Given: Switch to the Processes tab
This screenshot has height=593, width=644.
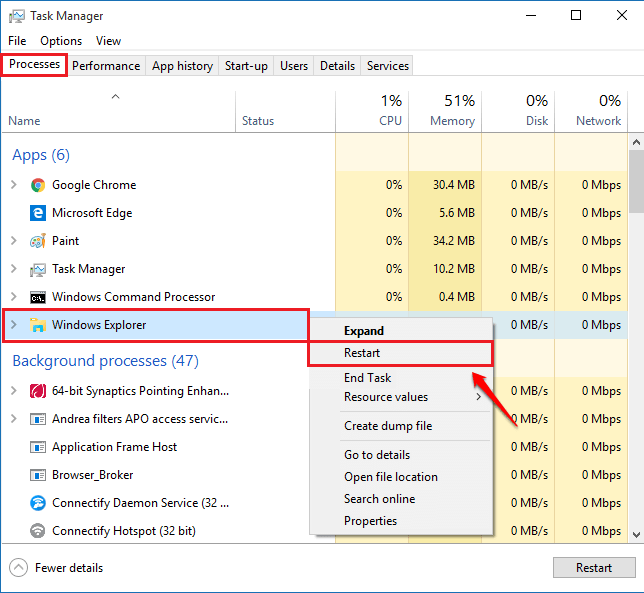Looking at the screenshot, I should pyautogui.click(x=34, y=64).
